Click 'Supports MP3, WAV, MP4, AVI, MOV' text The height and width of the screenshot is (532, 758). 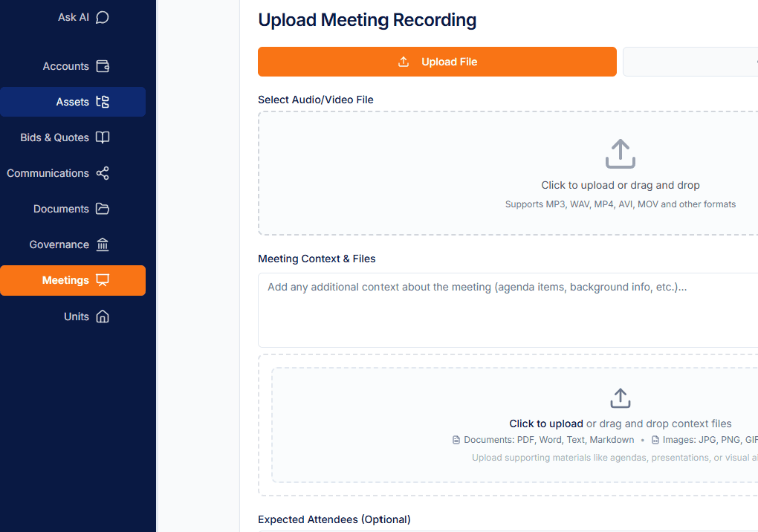pos(621,204)
